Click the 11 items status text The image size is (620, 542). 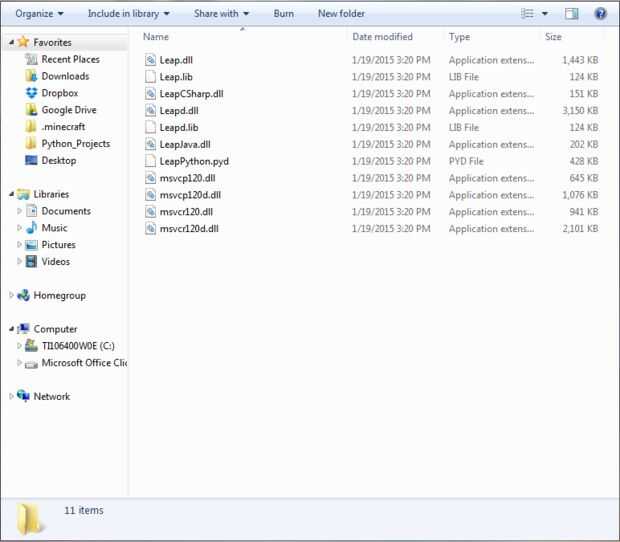[x=84, y=510]
